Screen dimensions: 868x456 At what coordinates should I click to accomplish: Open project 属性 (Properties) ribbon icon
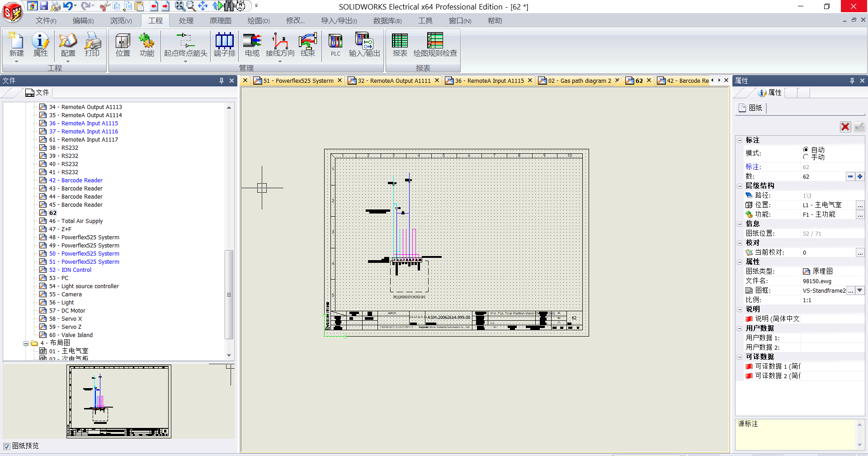point(40,44)
